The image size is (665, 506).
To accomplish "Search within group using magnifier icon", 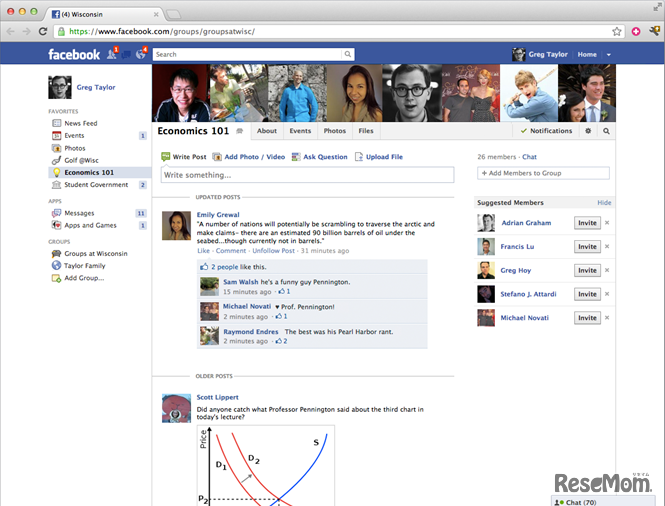I will [x=606, y=131].
